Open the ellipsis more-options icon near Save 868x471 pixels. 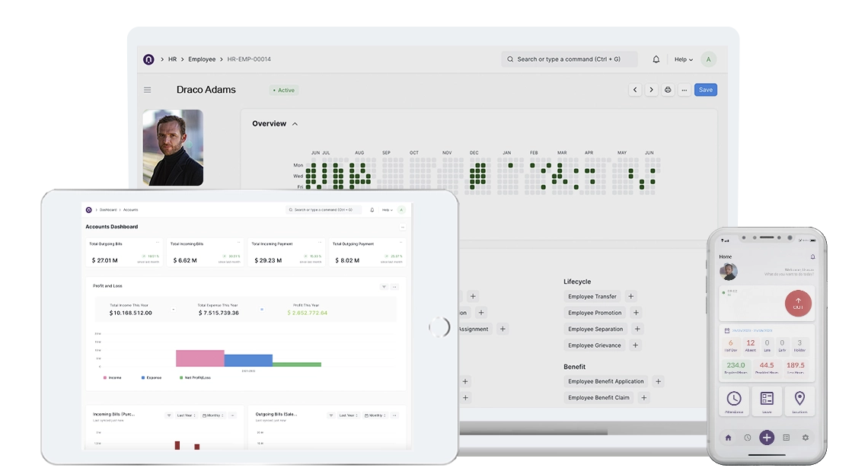click(683, 89)
